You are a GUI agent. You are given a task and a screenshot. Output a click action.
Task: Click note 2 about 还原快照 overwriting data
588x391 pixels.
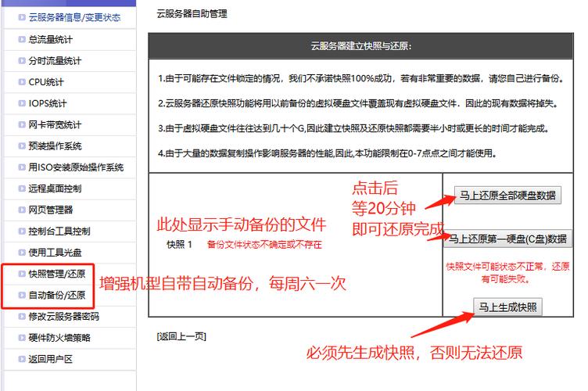(x=358, y=103)
